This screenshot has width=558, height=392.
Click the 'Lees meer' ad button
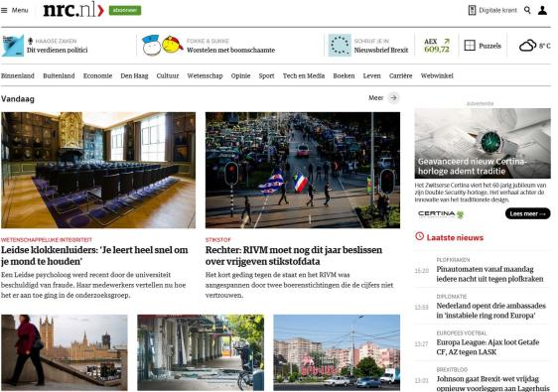528,213
